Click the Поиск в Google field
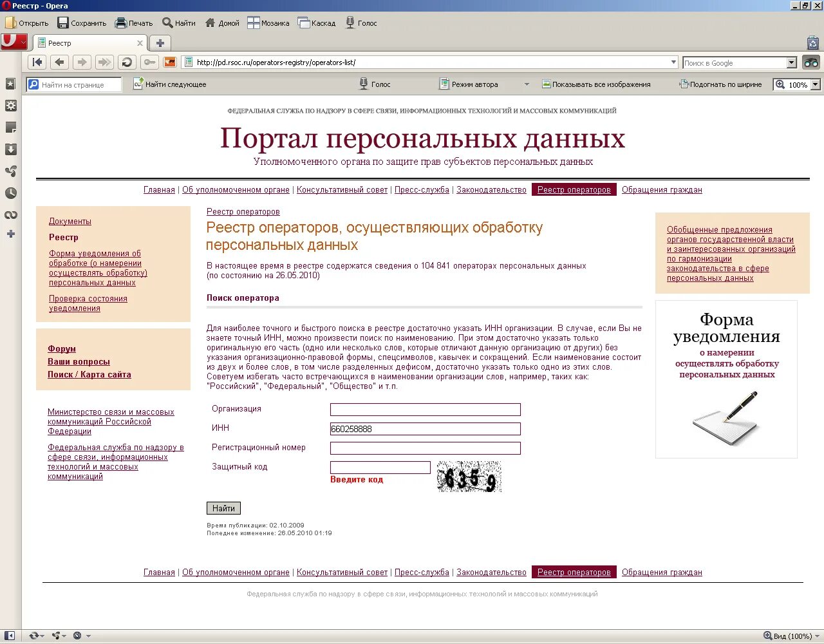Viewport: 824px width, 644px height. [735, 62]
